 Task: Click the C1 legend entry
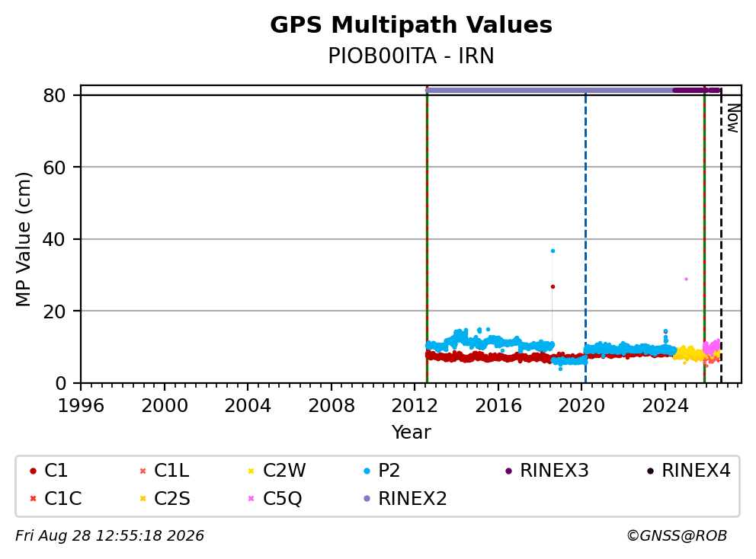49,471
